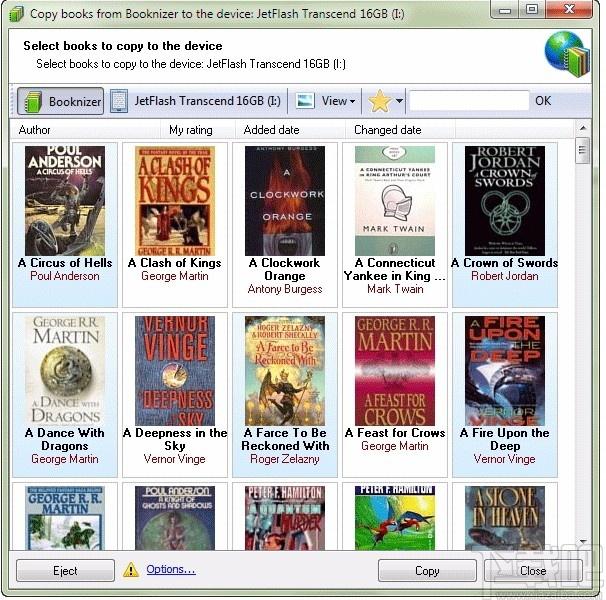
Task: Click the Mark Twain author name
Action: click(395, 289)
